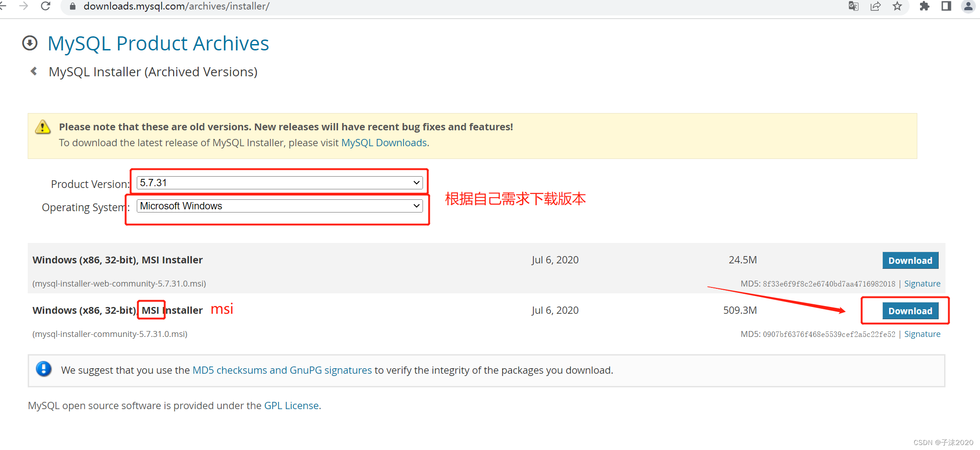Screen dimensions: 980x450
Task: Click the share page icon
Action: tap(876, 6)
